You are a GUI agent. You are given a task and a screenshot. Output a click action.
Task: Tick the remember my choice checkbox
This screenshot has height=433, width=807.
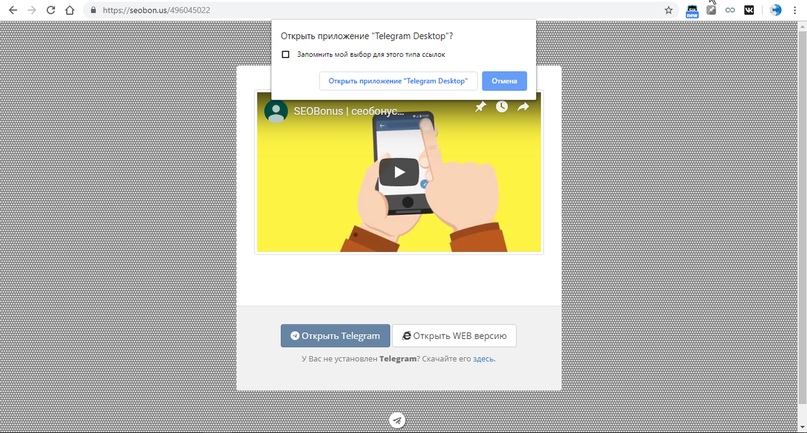(286, 55)
